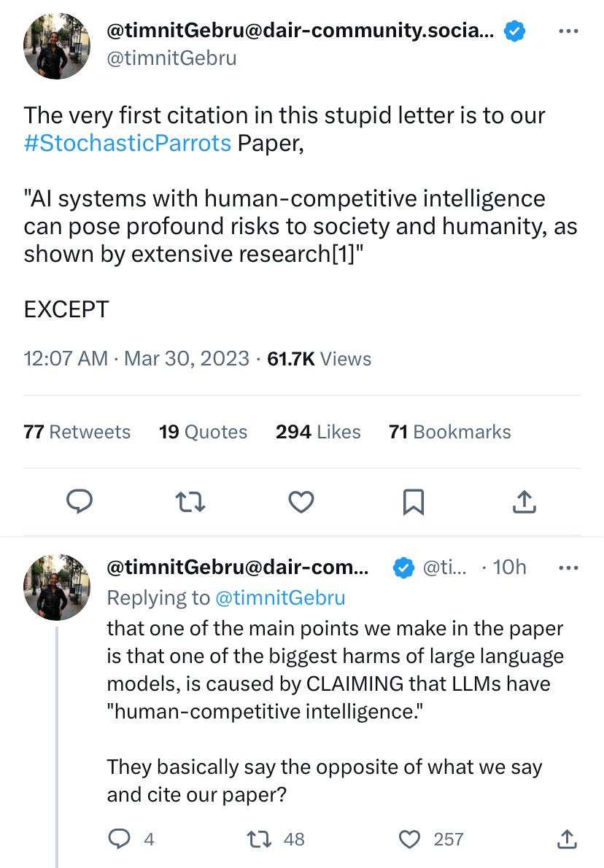This screenshot has height=868, width=604.
Task: View the 294 Likes list
Action: (318, 432)
